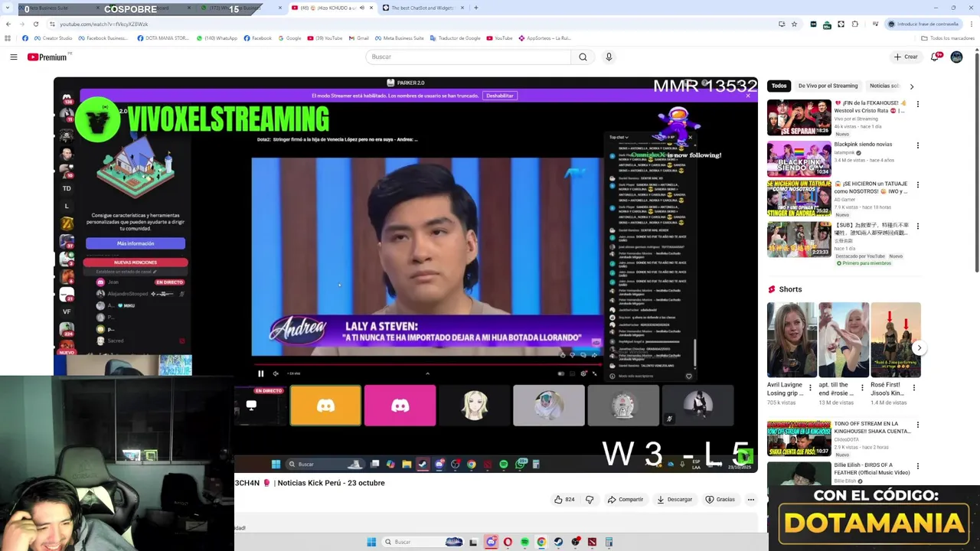
Task: Open Chrome from the taskbar
Action: (x=541, y=542)
